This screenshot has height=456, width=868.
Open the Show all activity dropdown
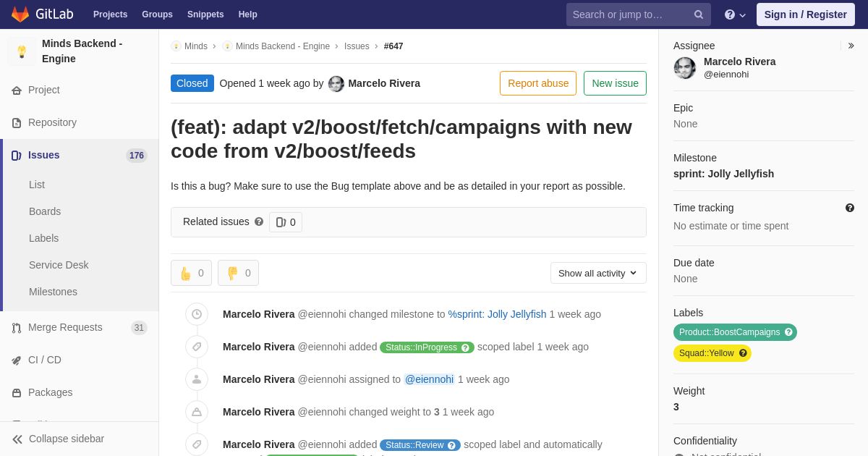pos(598,273)
